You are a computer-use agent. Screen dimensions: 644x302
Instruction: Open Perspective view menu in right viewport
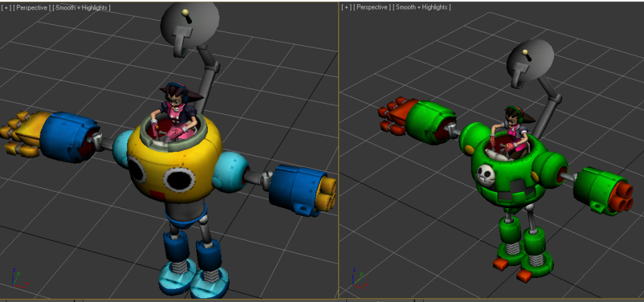(x=373, y=8)
